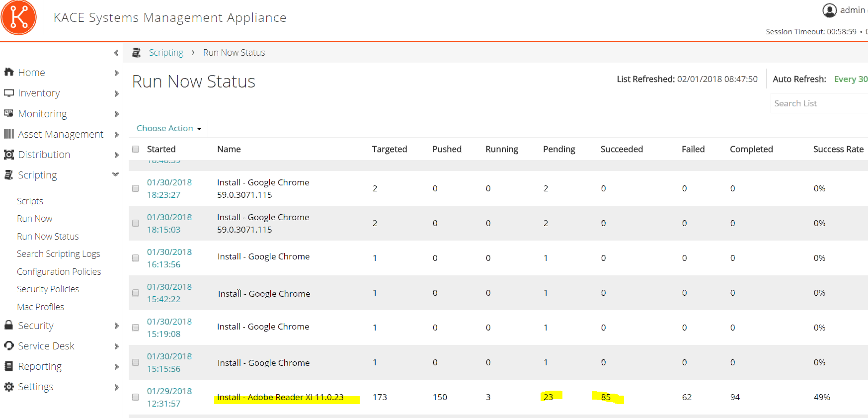
Task: Click the Started column header
Action: pos(161,149)
